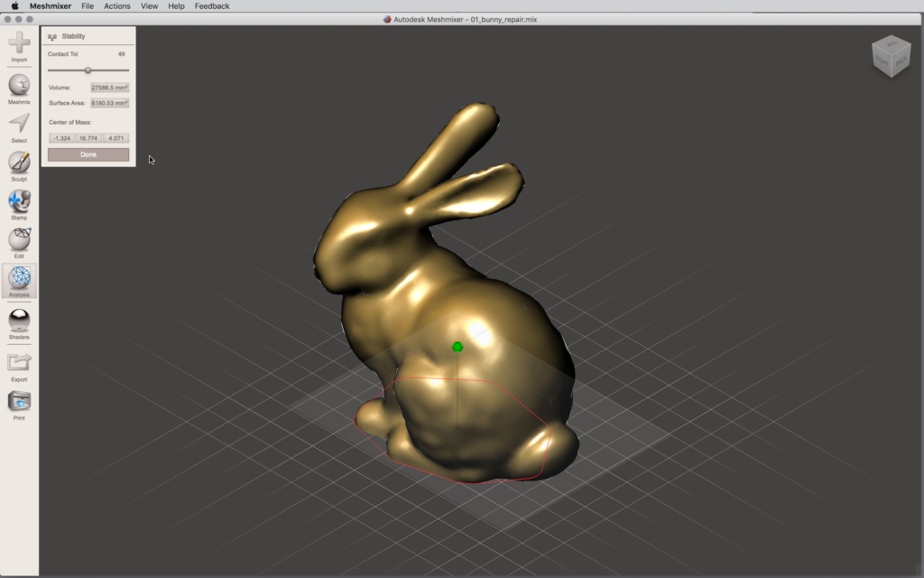Image resolution: width=924 pixels, height=578 pixels.
Task: Click the Volume value field
Action: click(x=109, y=88)
